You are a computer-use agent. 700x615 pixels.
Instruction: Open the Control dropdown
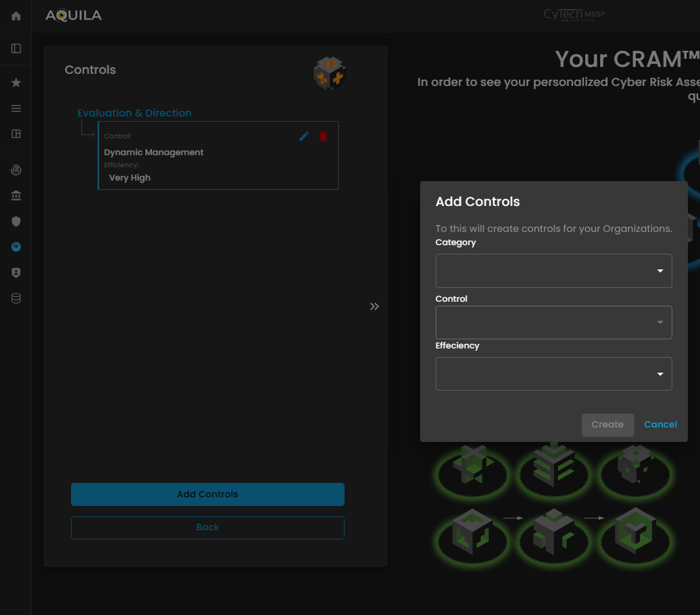click(553, 322)
